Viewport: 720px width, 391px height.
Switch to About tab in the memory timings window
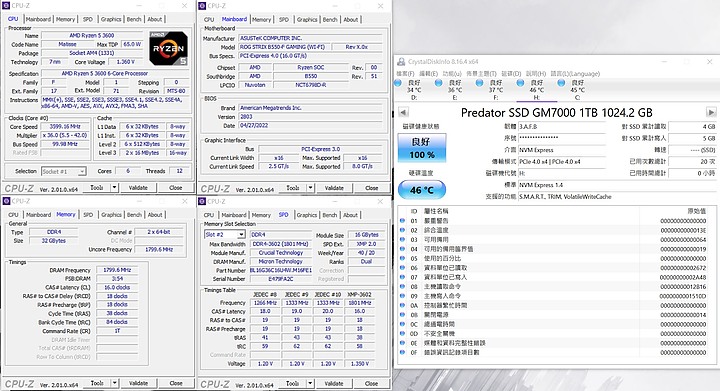155,215
